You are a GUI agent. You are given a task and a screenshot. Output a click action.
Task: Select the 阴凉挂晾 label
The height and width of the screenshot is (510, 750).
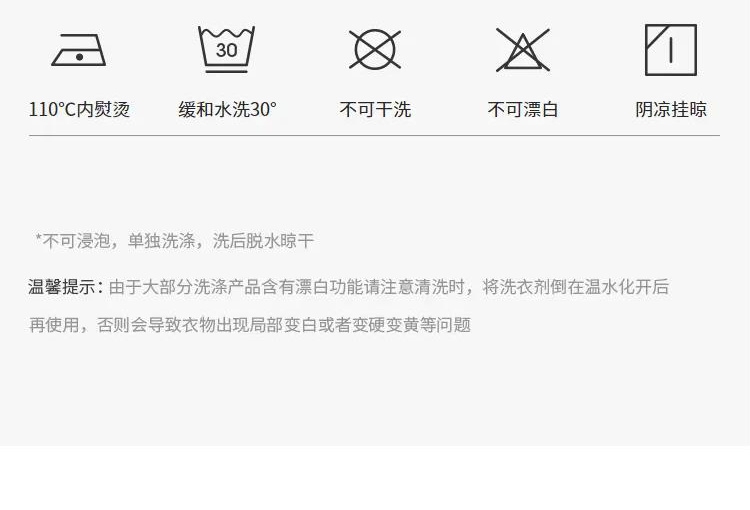pyautogui.click(x=671, y=110)
